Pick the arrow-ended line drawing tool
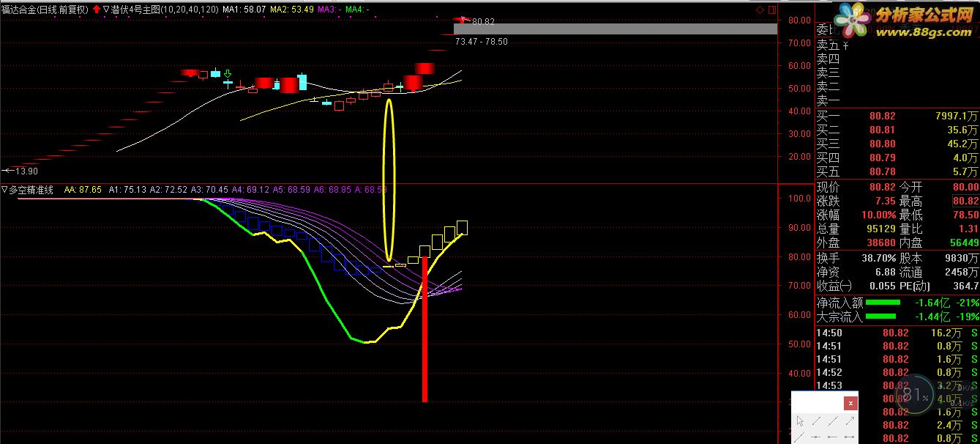Image resolution: width=980 pixels, height=444 pixels. (850, 421)
